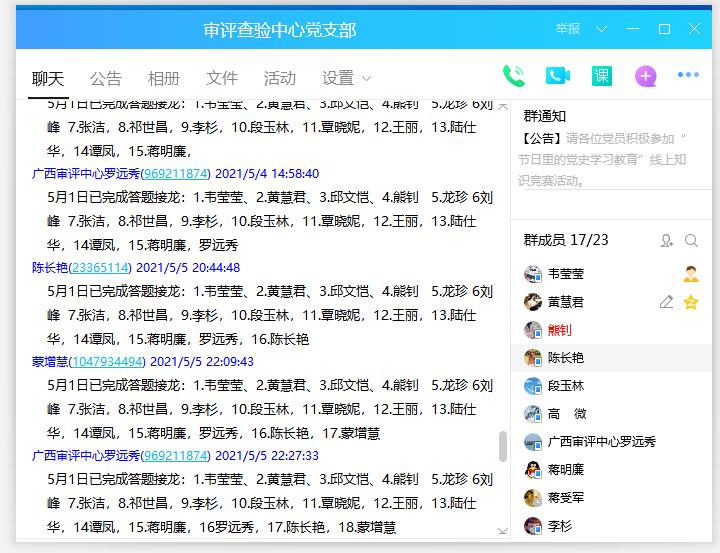Select member name 蒋受军

click(566, 498)
